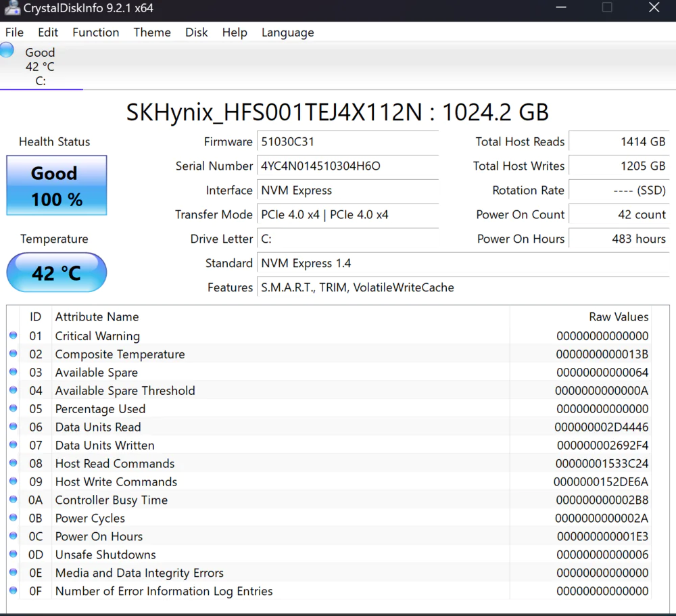Click the Raw Values column header
Viewport: 676px width, 616px height.
(x=580, y=316)
